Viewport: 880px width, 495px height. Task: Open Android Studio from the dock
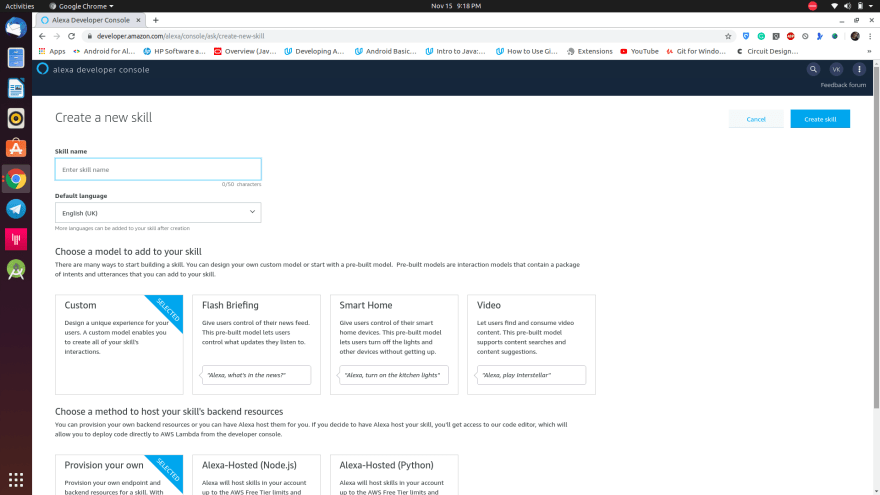point(16,270)
